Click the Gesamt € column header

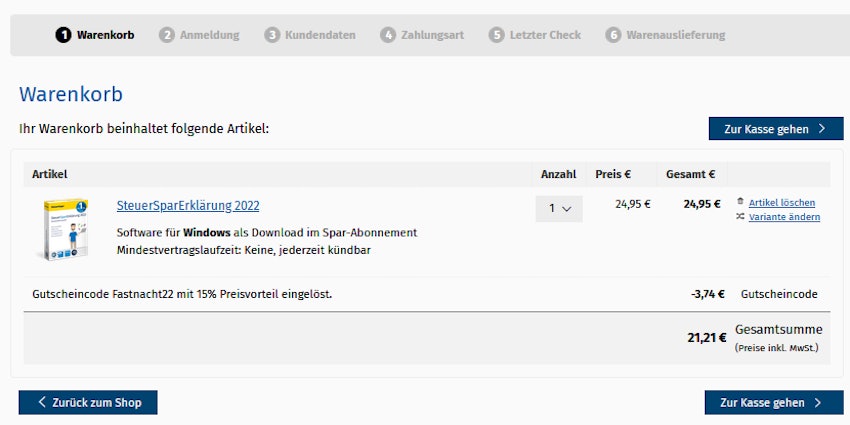(690, 174)
